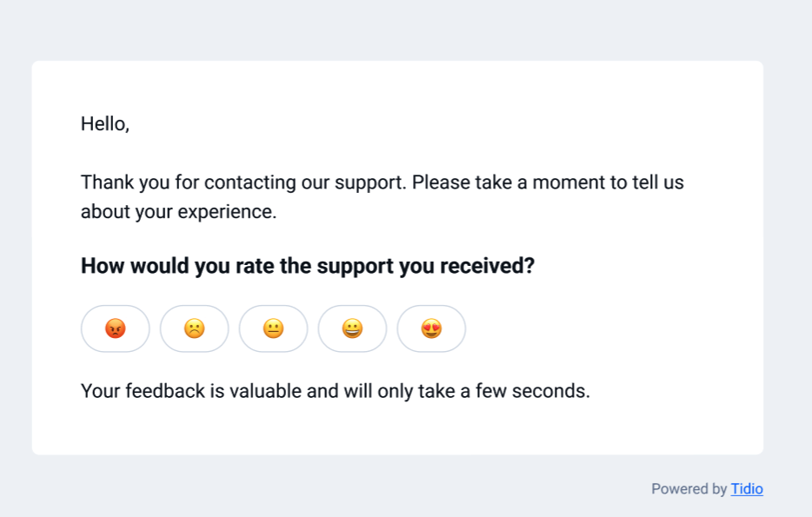Image resolution: width=812 pixels, height=517 pixels.
Task: Click the "about your experience." text line
Action: [178, 211]
